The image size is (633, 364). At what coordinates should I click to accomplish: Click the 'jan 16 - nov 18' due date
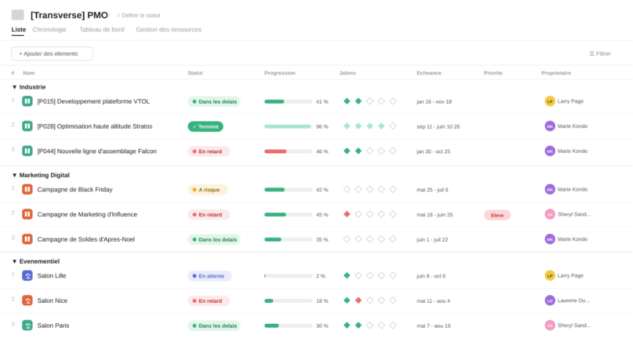point(434,102)
